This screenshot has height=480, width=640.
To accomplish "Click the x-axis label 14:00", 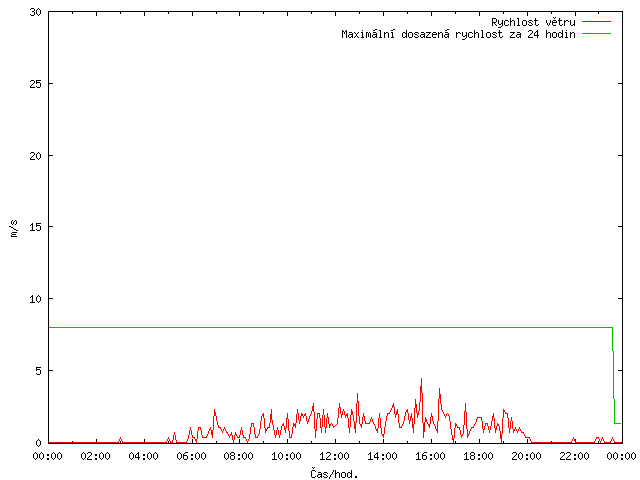I will pyautogui.click(x=383, y=456).
